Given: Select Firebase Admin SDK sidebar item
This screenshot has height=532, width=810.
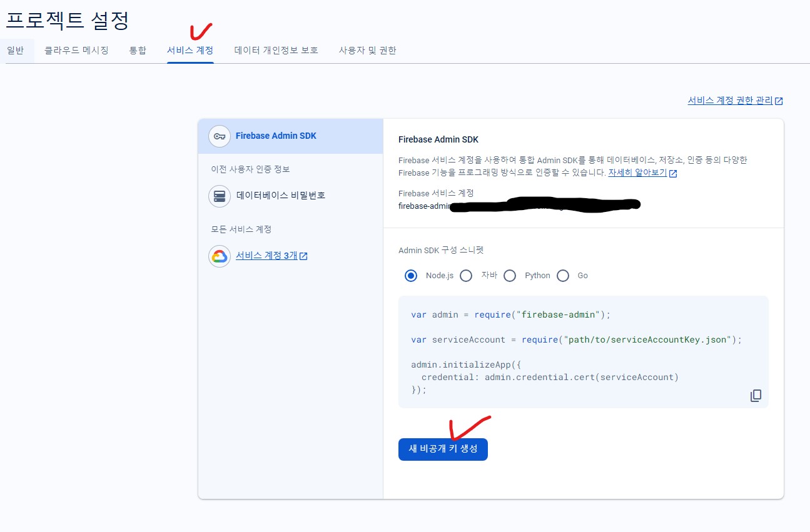Looking at the screenshot, I should (290, 136).
